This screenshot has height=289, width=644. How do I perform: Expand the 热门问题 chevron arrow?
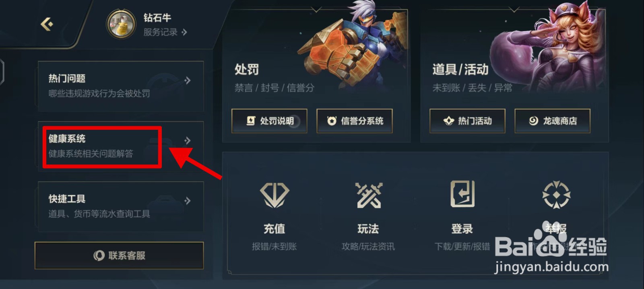tap(187, 81)
